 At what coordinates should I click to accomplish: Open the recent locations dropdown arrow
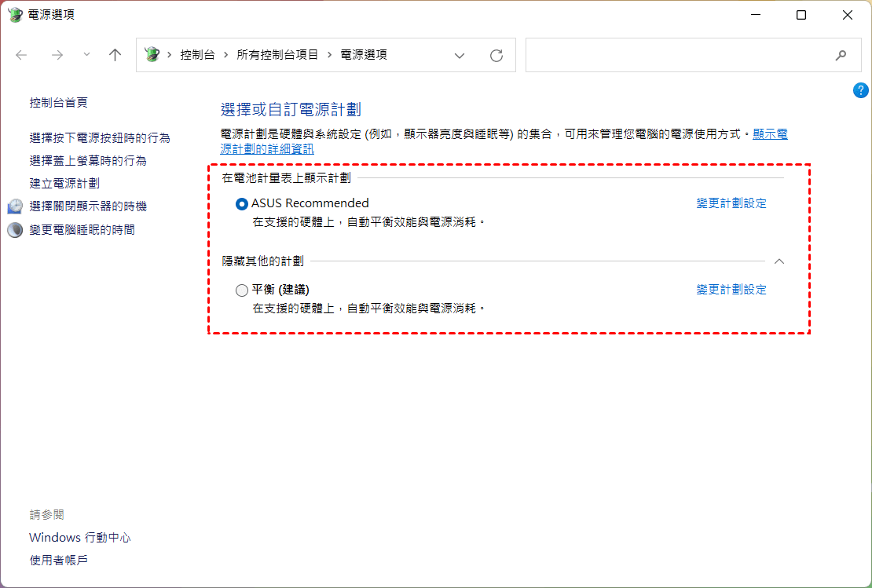[x=86, y=55]
